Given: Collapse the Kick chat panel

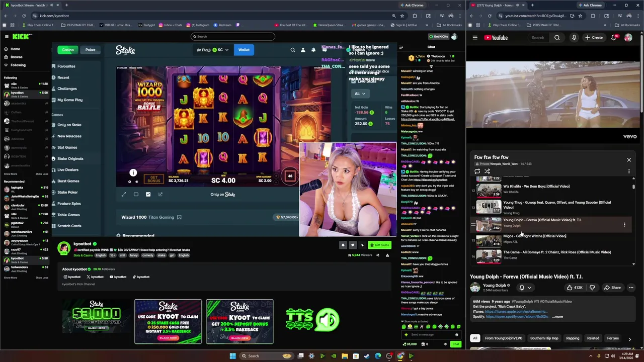Looking at the screenshot, I should coord(401,47).
